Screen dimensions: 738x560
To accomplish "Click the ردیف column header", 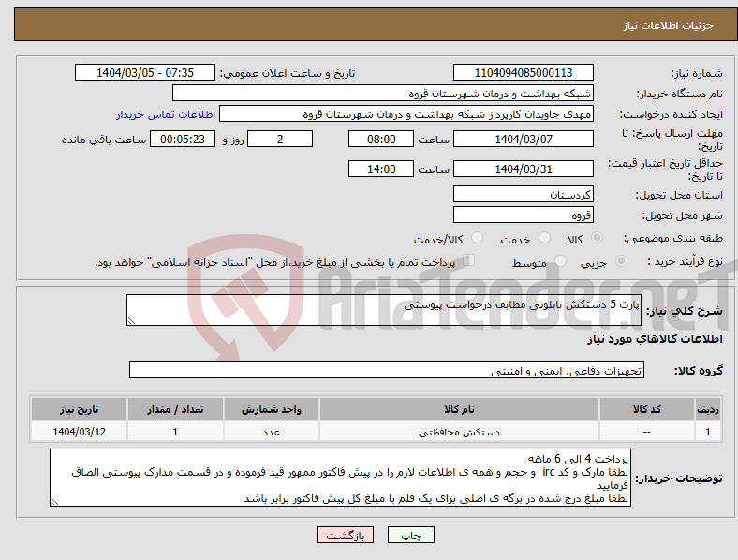I will [x=708, y=409].
